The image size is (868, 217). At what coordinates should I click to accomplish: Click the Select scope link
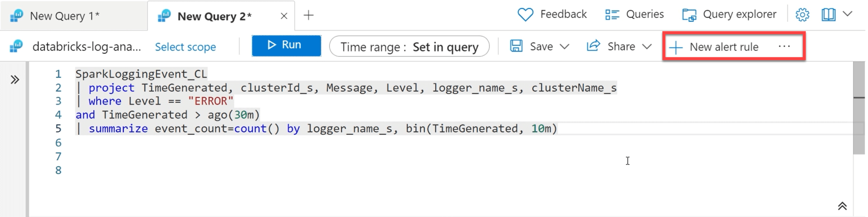[185, 47]
